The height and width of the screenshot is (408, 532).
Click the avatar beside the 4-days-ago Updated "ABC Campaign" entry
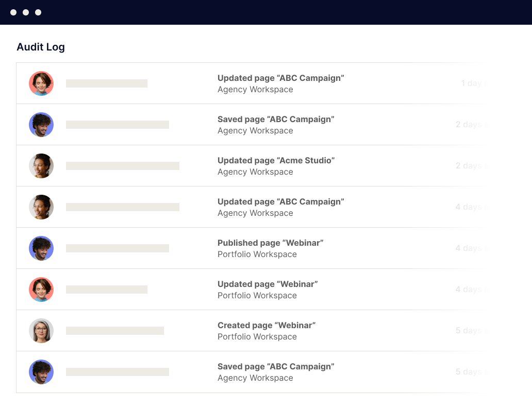coord(41,207)
